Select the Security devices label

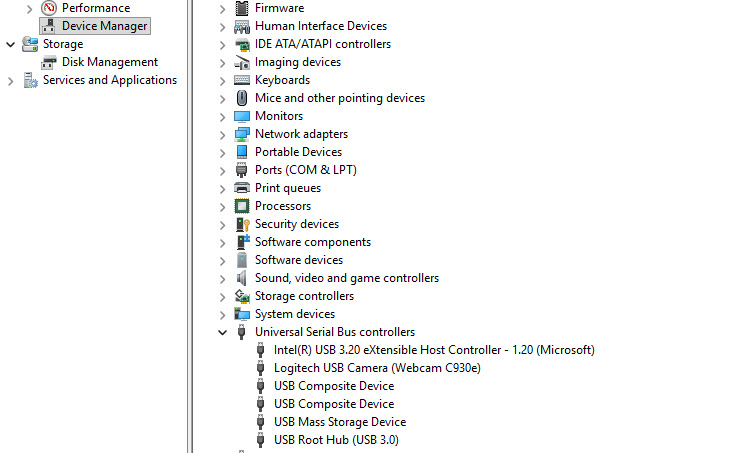(x=297, y=224)
